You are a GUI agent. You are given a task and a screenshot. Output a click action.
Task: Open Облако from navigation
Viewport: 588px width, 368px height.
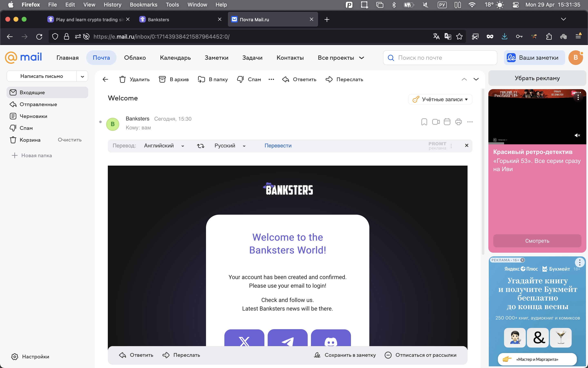coord(135,58)
